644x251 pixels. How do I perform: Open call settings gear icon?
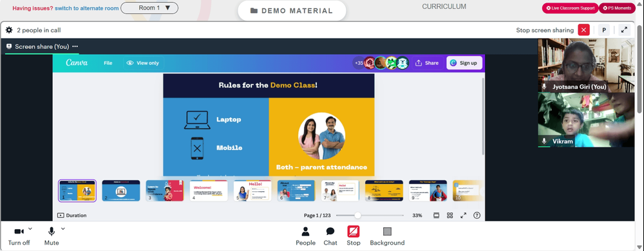click(9, 30)
